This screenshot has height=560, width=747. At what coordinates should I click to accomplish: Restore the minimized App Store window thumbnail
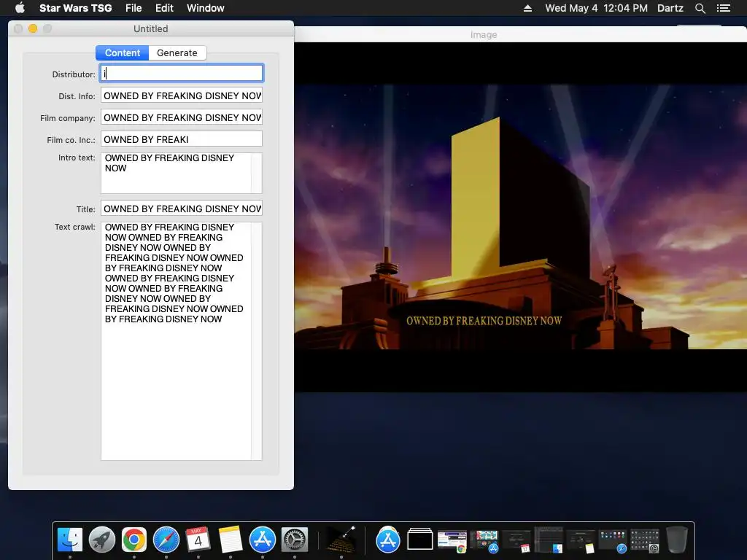(484, 541)
